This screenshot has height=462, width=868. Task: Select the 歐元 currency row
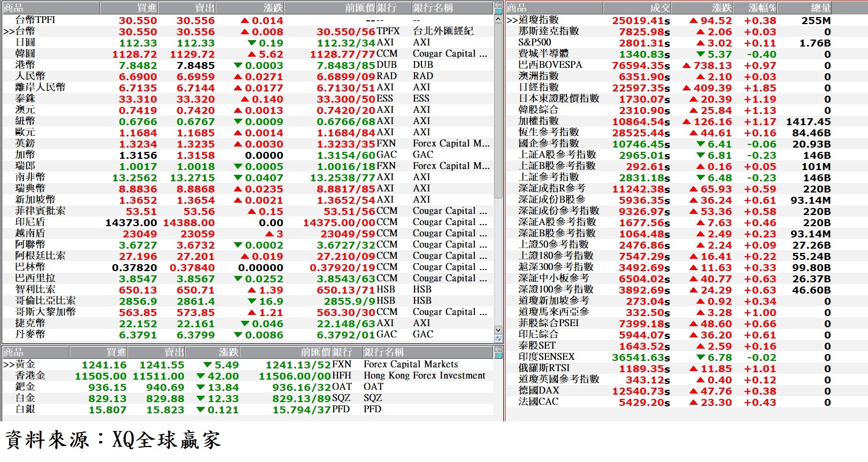coord(247,132)
